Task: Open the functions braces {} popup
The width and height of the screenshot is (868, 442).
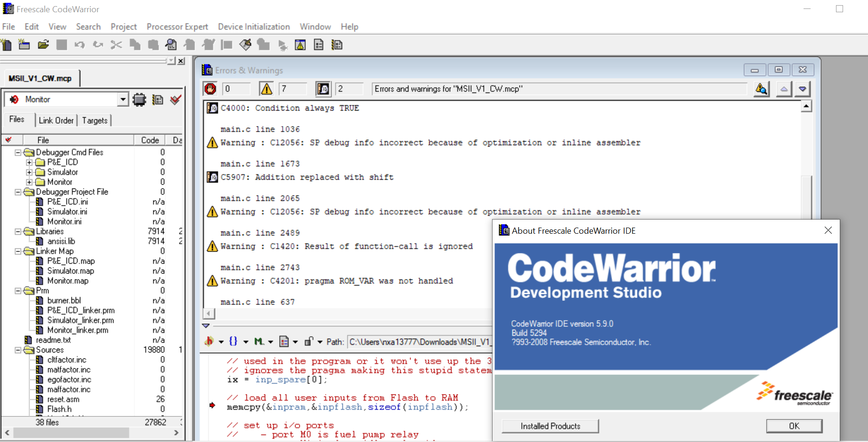Action: (x=233, y=341)
